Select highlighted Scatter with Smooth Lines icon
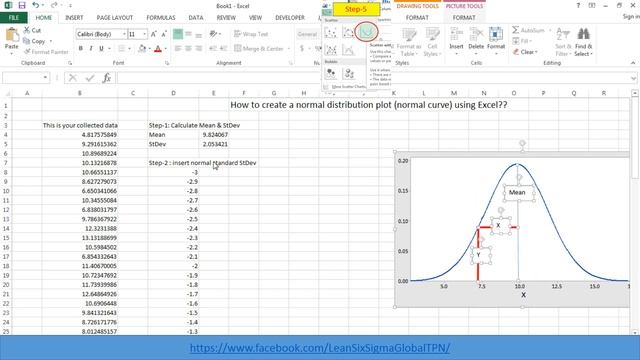640x360 pixels. pos(366,32)
